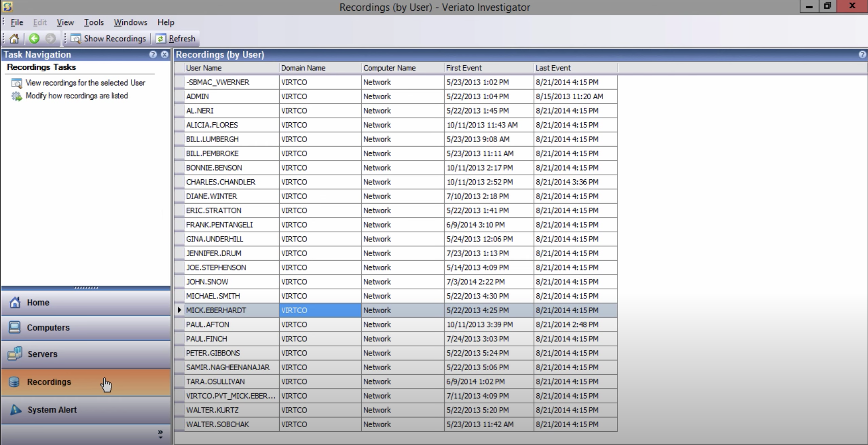Go back with green arrow icon
The image size is (868, 445).
click(x=34, y=39)
